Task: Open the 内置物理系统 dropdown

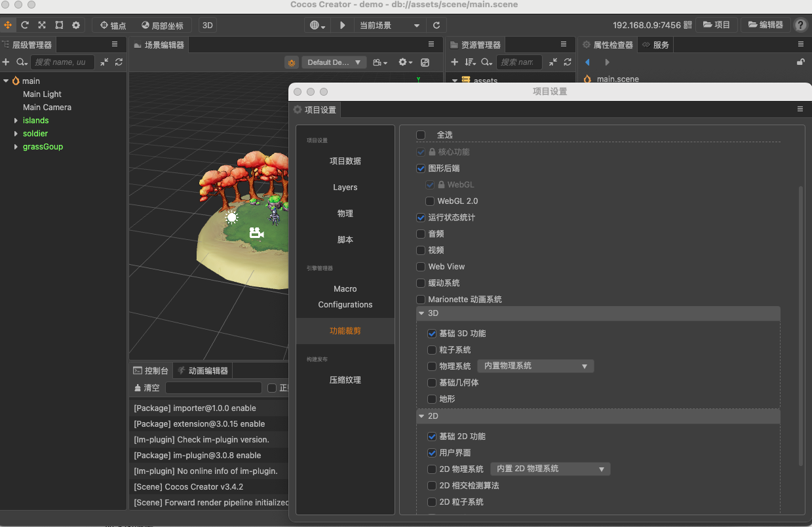Action: pyautogui.click(x=535, y=366)
